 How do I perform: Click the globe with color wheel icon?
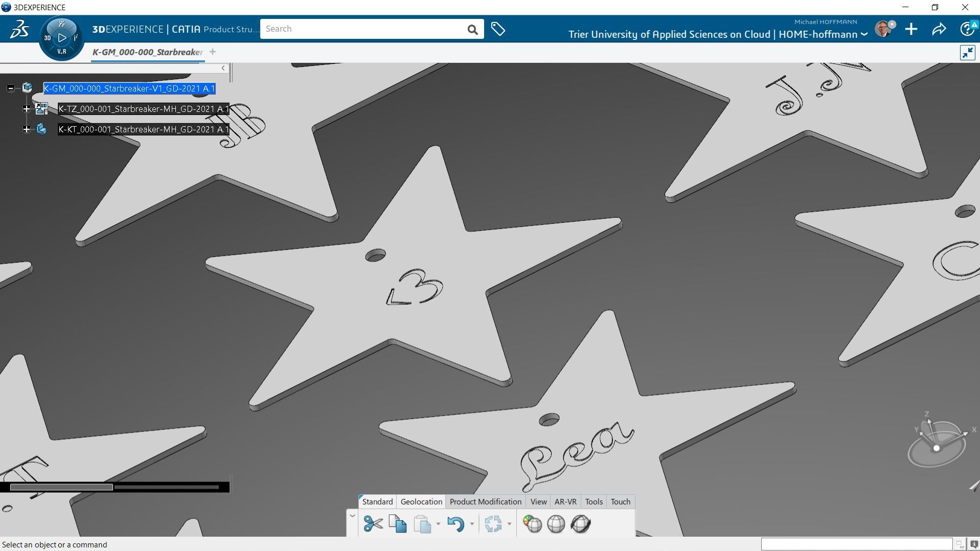[x=532, y=524]
